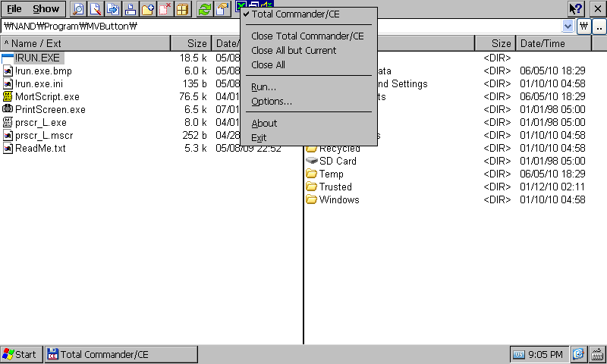The width and height of the screenshot is (607, 364).
Task: Select Close All in the menu
Action: coord(309,64)
